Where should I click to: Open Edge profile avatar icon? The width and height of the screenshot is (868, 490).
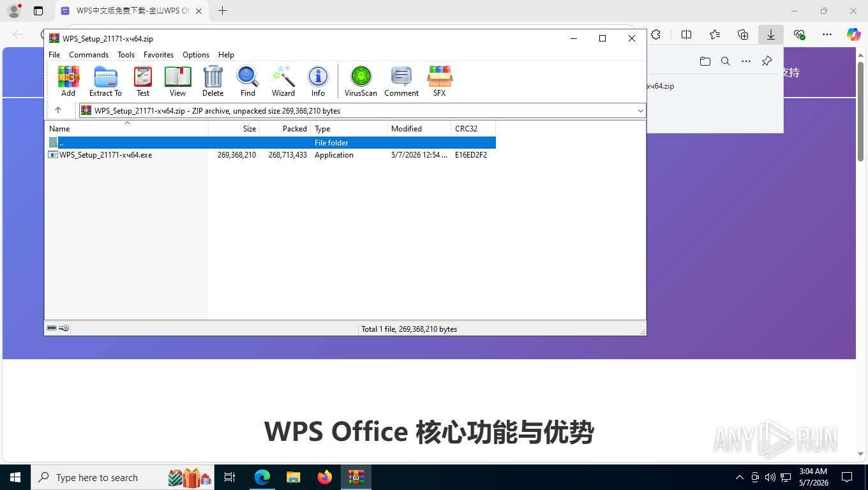click(14, 10)
